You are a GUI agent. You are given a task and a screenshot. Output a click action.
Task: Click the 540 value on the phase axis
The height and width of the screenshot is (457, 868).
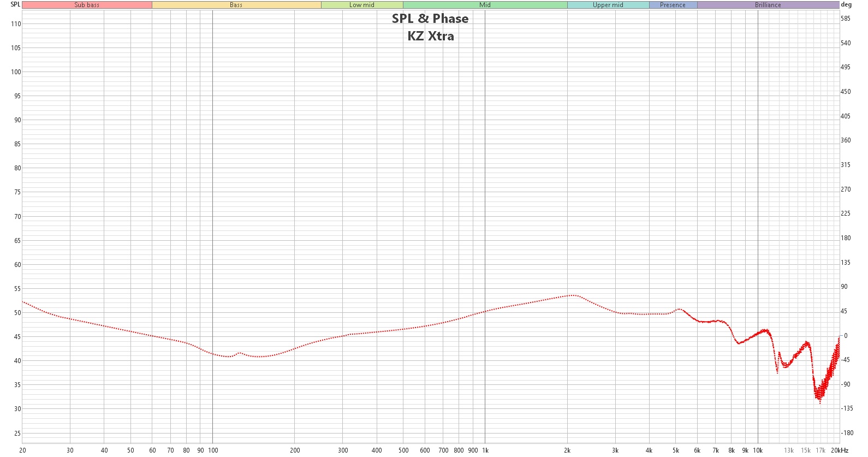tap(846, 43)
